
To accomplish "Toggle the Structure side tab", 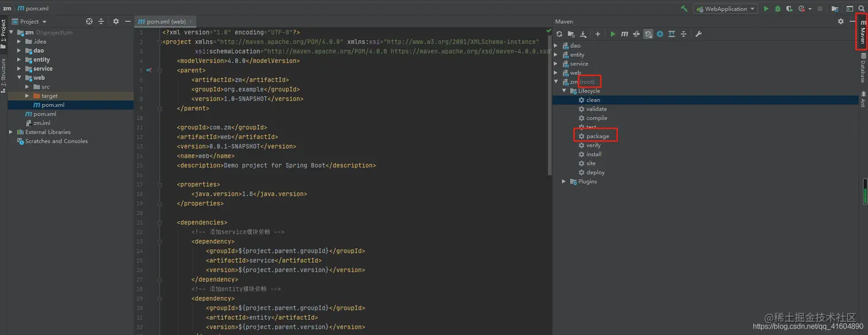I will click(3, 75).
